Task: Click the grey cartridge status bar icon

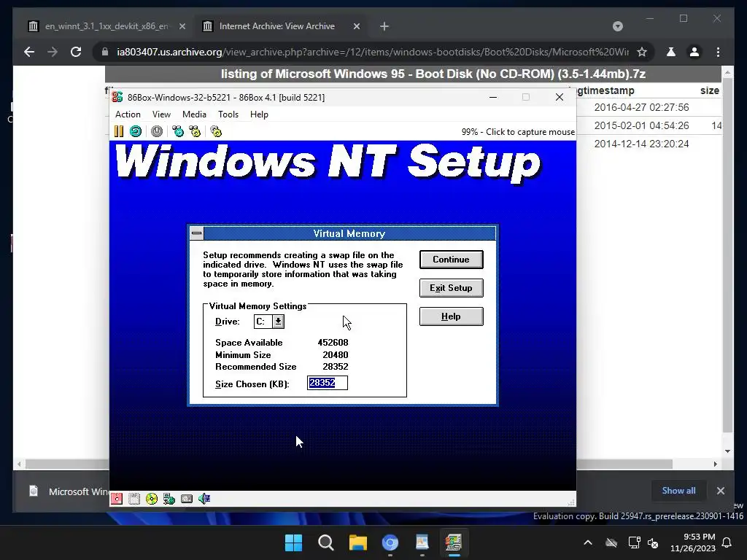Action: click(x=187, y=499)
